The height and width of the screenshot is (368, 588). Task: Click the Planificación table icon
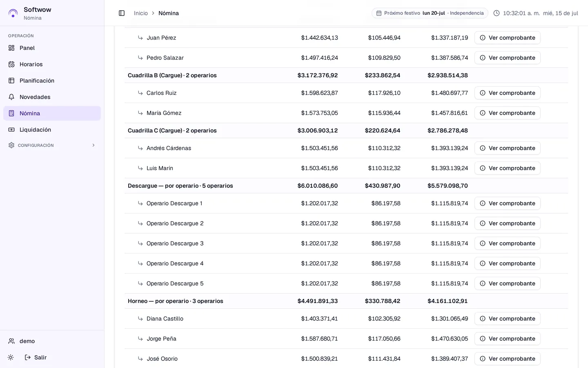pyautogui.click(x=11, y=81)
